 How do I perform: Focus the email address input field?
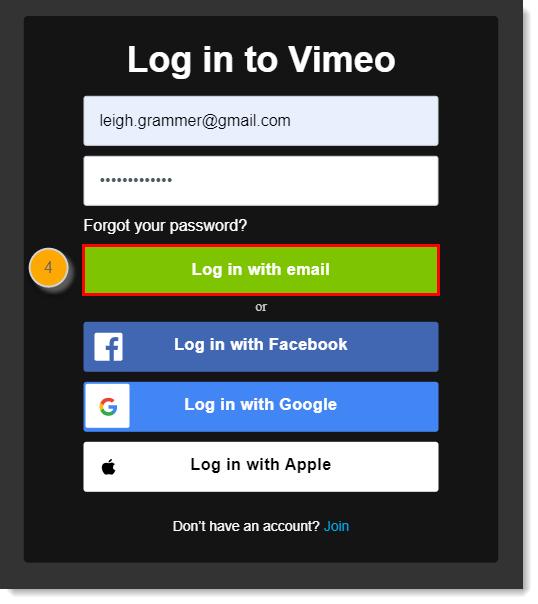261,121
